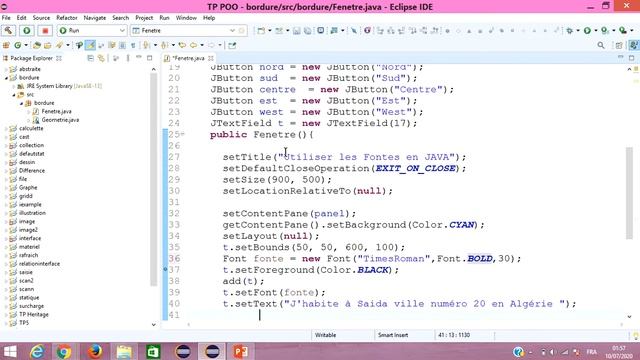Click the Next Annotation toolbar icon
Screen dimensions: 640x360
pos(147,45)
